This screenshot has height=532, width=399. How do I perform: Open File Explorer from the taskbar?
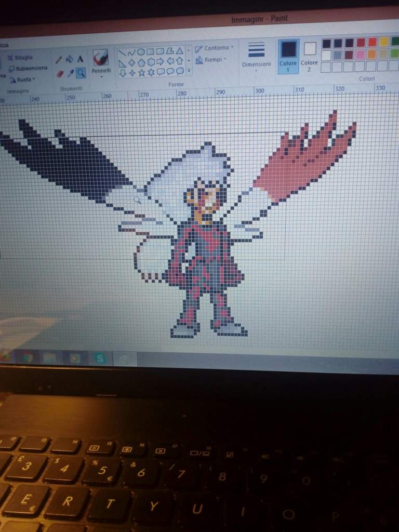tap(50, 357)
